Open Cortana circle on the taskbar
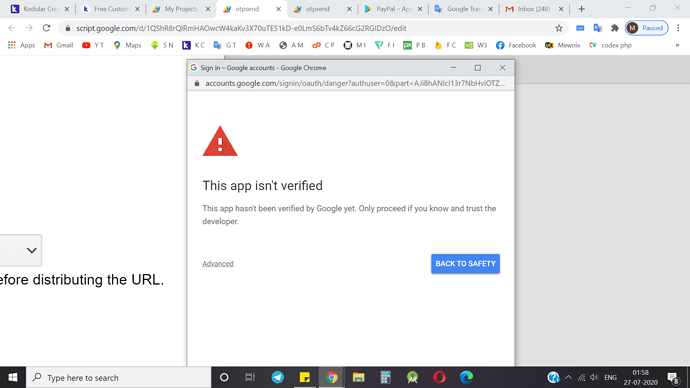The image size is (690, 388). click(x=224, y=377)
